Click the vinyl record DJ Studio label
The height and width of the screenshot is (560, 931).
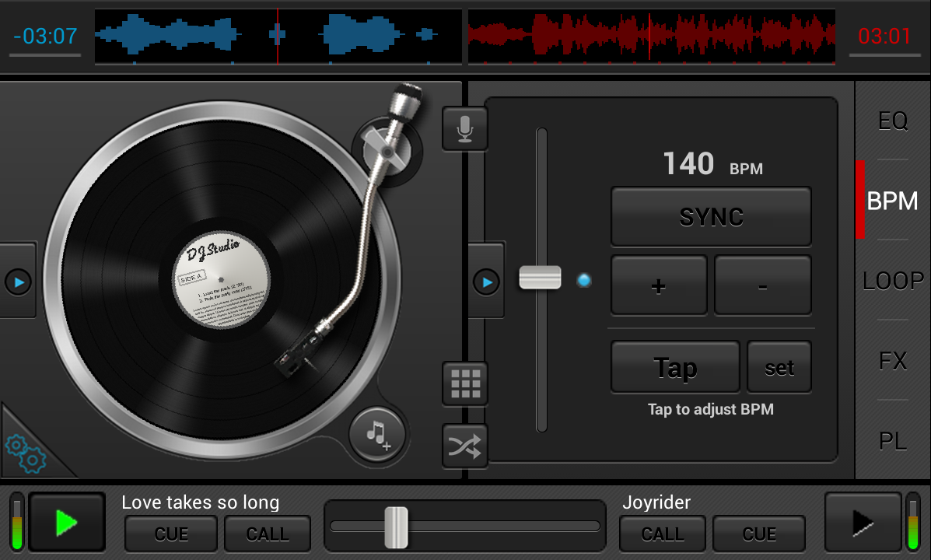point(222,279)
